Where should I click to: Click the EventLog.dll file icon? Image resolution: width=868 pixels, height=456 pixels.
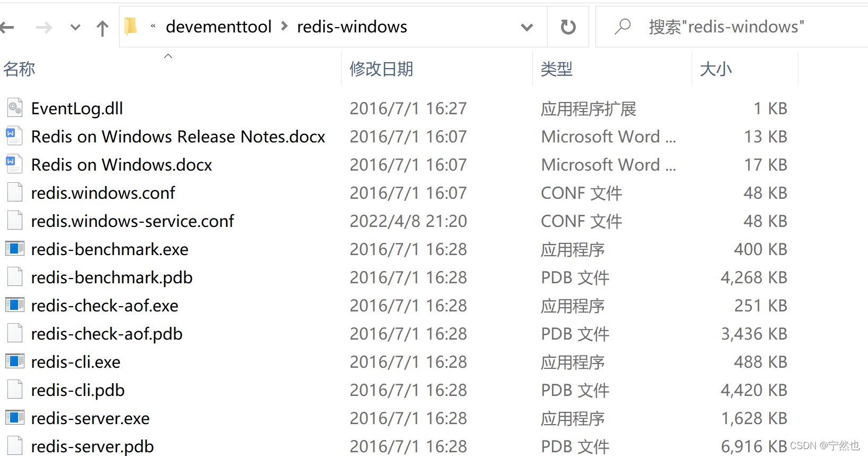click(15, 108)
